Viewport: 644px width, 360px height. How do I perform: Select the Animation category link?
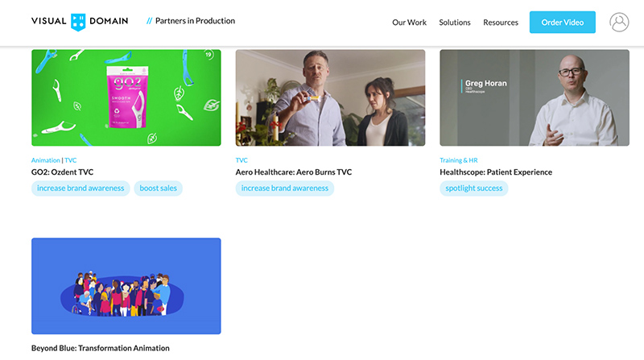pos(46,160)
